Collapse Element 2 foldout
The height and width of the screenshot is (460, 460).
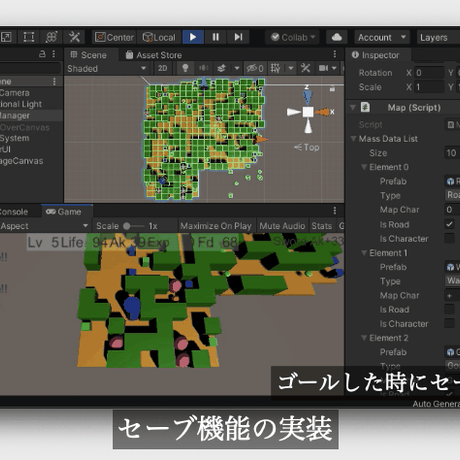(x=364, y=338)
